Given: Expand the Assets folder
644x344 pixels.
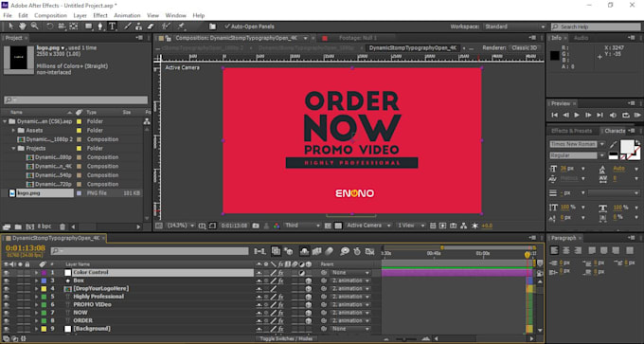Looking at the screenshot, I should click(13, 130).
